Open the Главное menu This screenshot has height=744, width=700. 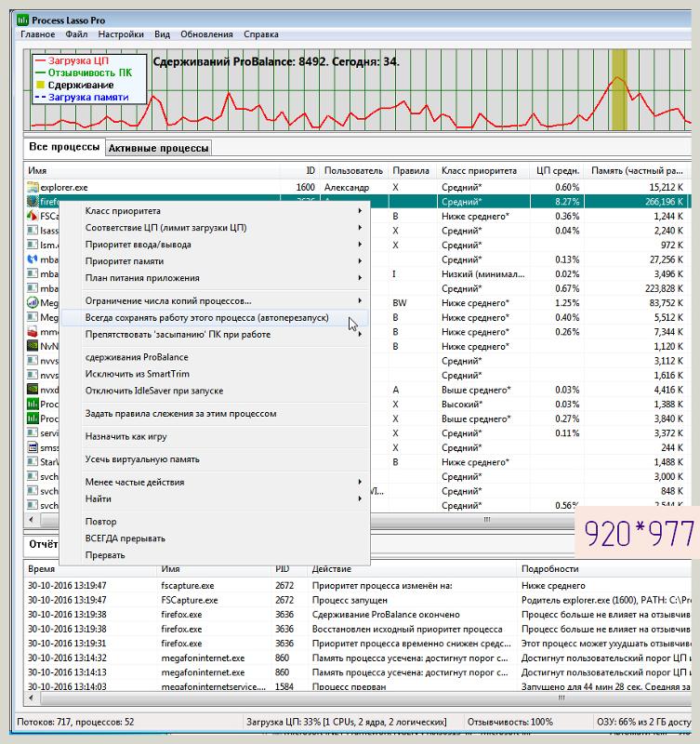[37, 34]
